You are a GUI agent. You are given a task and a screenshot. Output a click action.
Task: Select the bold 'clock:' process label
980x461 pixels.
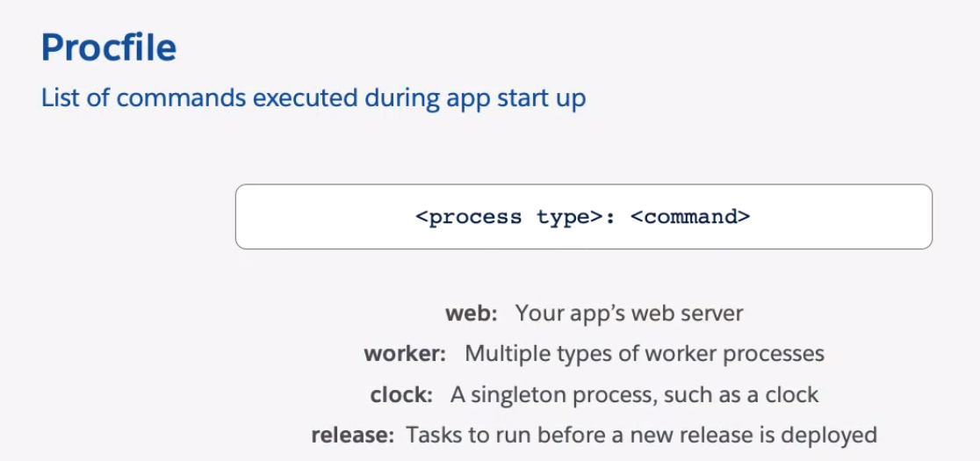402,394
